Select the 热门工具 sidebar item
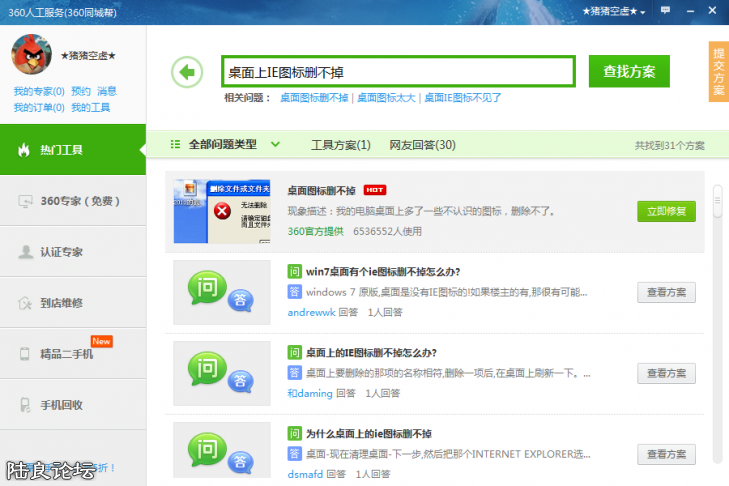Image resolution: width=729 pixels, height=486 pixels. point(73,150)
